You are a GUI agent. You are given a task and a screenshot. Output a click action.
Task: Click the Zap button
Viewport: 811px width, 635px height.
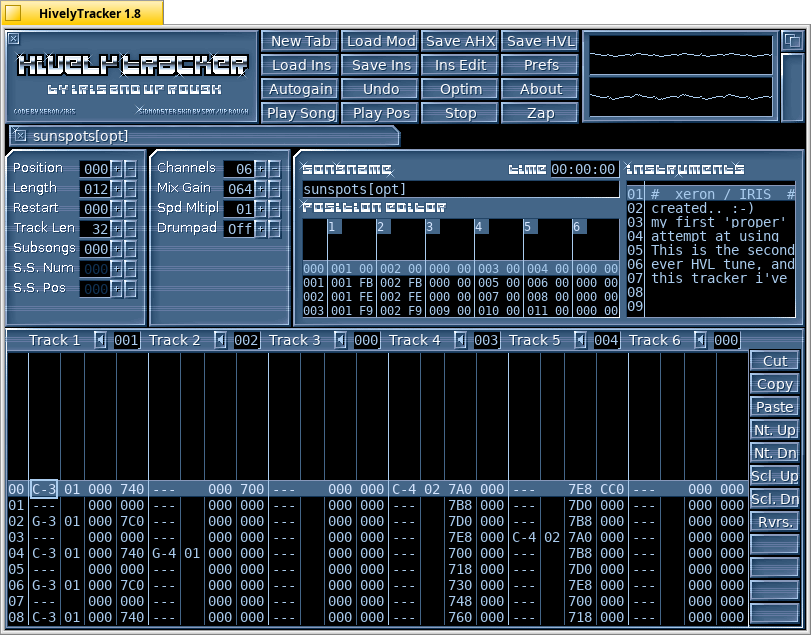point(540,113)
